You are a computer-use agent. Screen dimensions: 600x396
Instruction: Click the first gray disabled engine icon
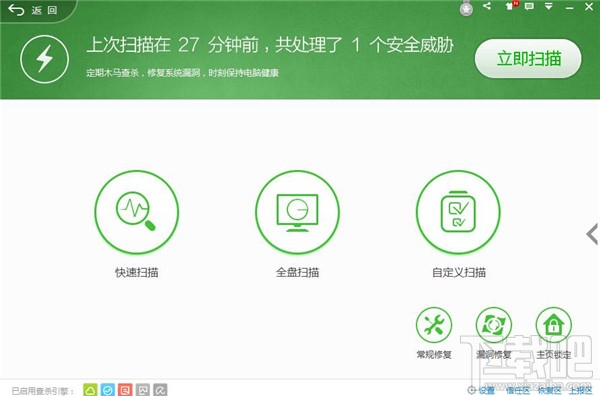click(x=143, y=390)
